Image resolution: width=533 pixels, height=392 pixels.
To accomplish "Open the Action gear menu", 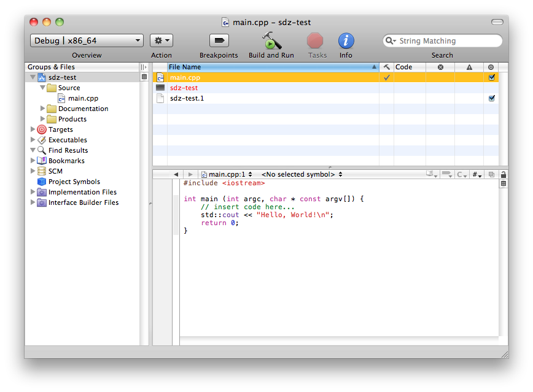I will [x=161, y=40].
